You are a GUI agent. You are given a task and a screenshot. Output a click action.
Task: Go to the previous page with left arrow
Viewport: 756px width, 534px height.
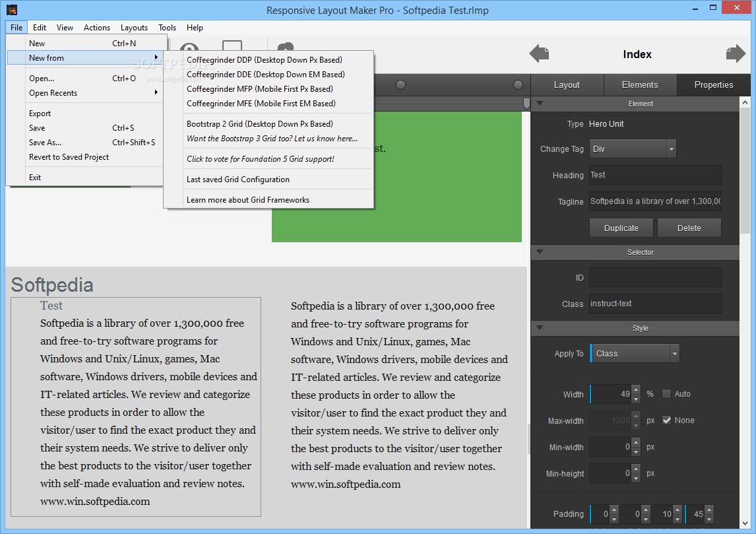[x=539, y=53]
